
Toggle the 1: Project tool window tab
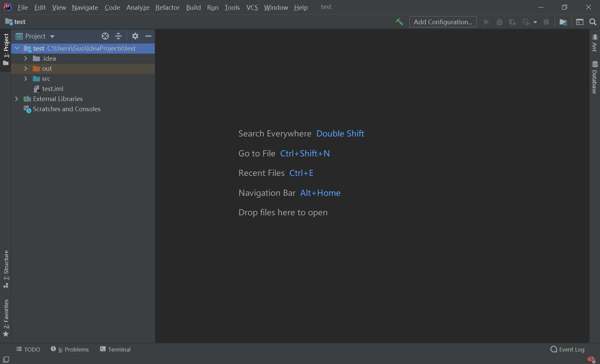6,50
